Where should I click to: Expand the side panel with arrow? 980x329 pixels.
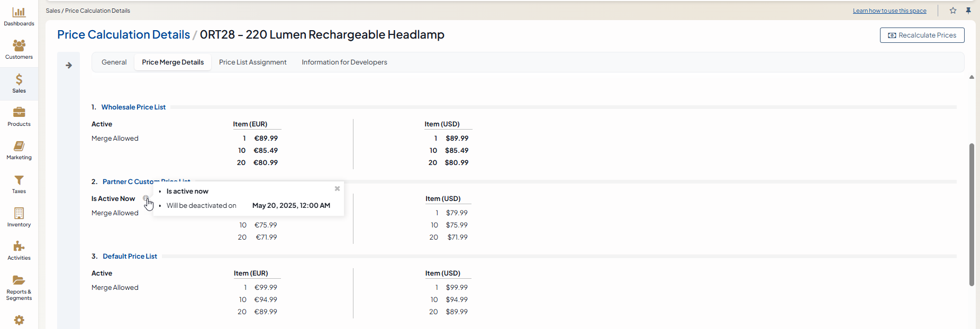(69, 66)
